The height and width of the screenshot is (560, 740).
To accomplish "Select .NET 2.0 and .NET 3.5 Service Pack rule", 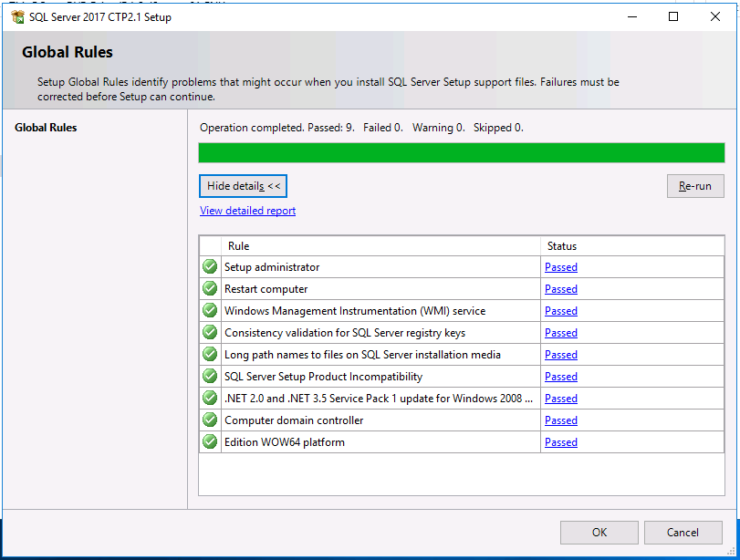I will [379, 399].
